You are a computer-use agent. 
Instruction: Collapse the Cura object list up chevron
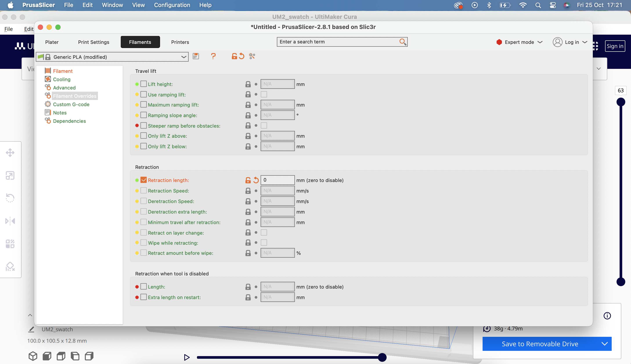pyautogui.click(x=30, y=315)
